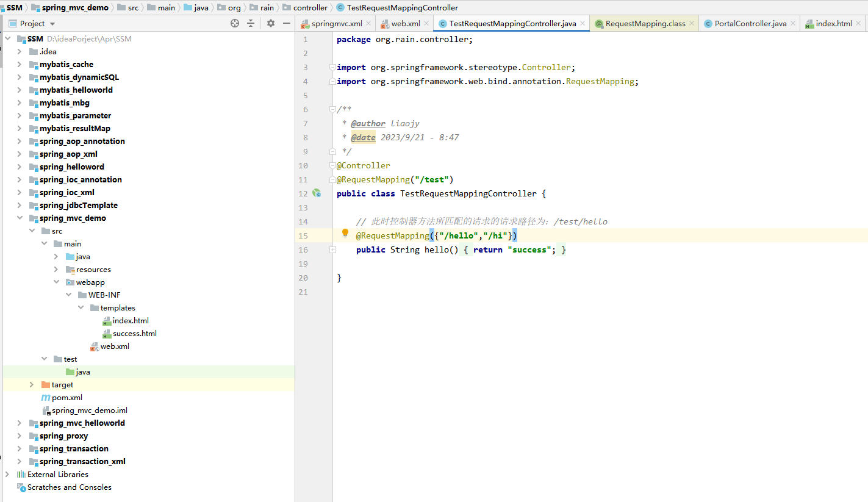This screenshot has height=502, width=868.
Task: Collapse the SSM root project node
Action: pos(7,38)
